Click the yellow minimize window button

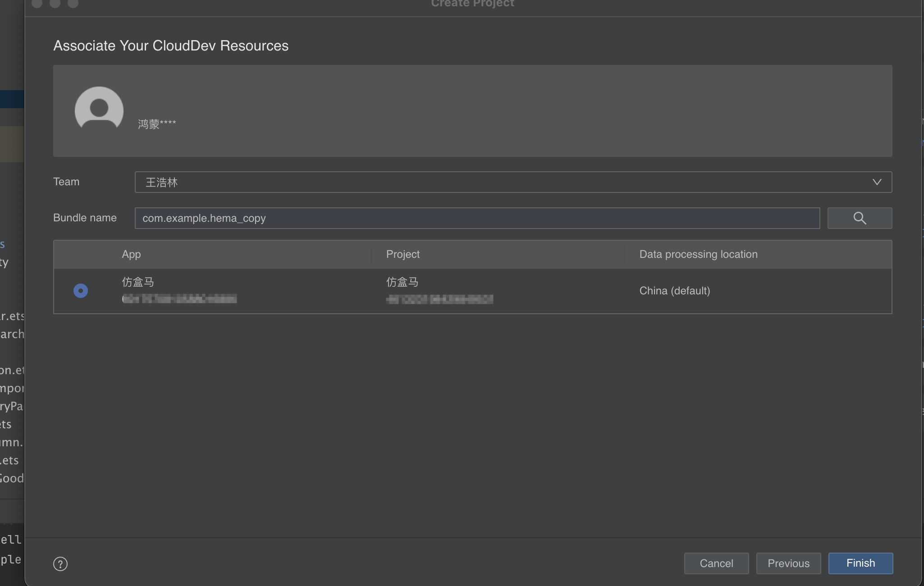(x=55, y=3)
